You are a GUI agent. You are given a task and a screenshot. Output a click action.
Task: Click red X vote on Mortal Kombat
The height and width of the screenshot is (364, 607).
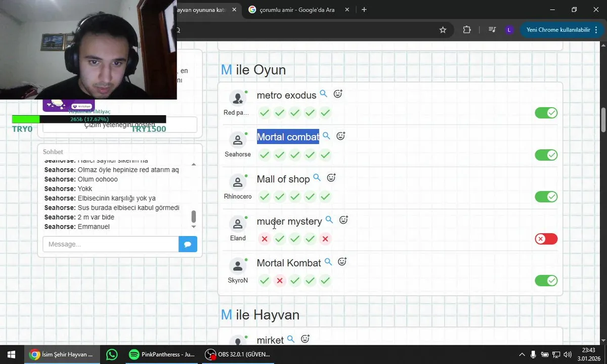coord(279,281)
